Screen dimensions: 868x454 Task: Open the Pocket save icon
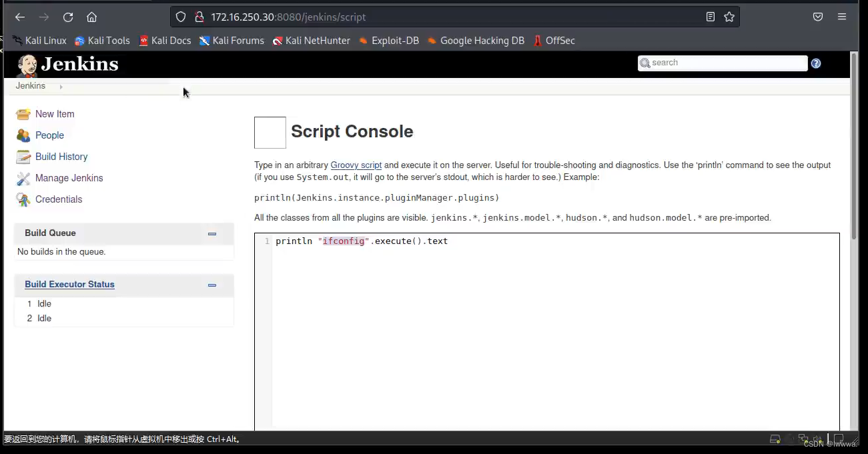click(x=818, y=17)
